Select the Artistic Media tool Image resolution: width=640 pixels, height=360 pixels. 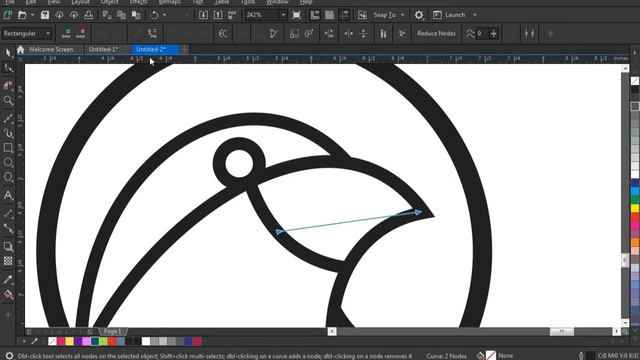[8, 133]
